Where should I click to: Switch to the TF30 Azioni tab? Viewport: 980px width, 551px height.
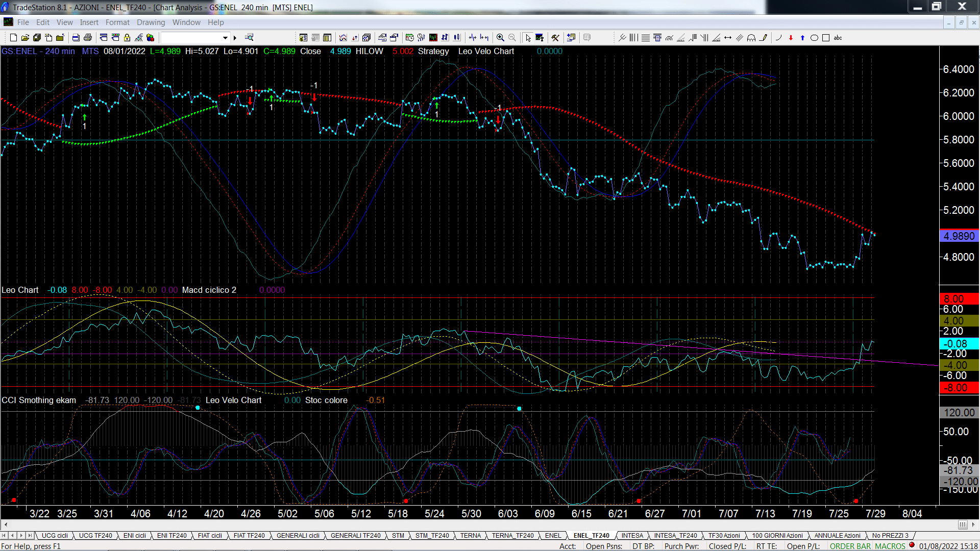pyautogui.click(x=724, y=535)
